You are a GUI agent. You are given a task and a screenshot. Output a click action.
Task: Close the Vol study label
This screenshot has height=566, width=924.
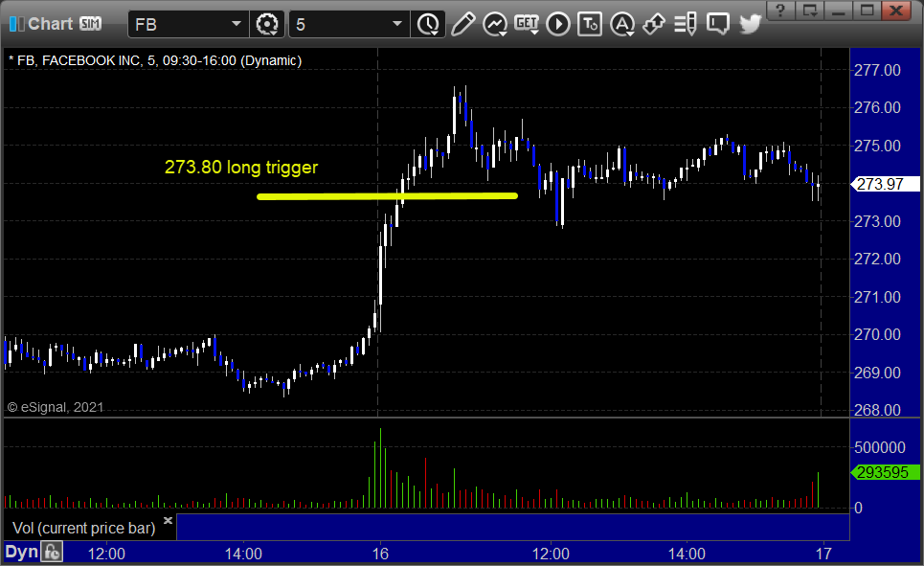click(x=168, y=521)
